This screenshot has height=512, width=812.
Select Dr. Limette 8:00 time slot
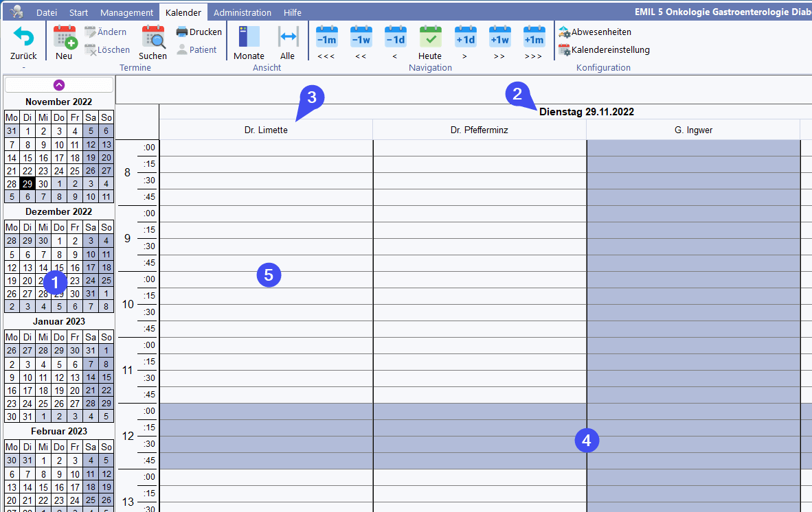coord(266,148)
